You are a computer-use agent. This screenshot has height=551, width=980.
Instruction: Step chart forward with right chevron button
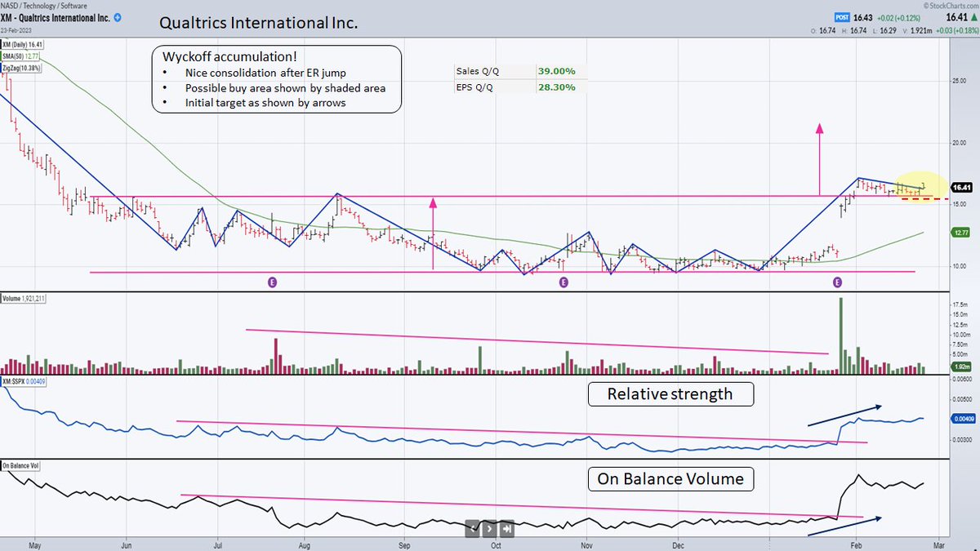tap(490, 528)
